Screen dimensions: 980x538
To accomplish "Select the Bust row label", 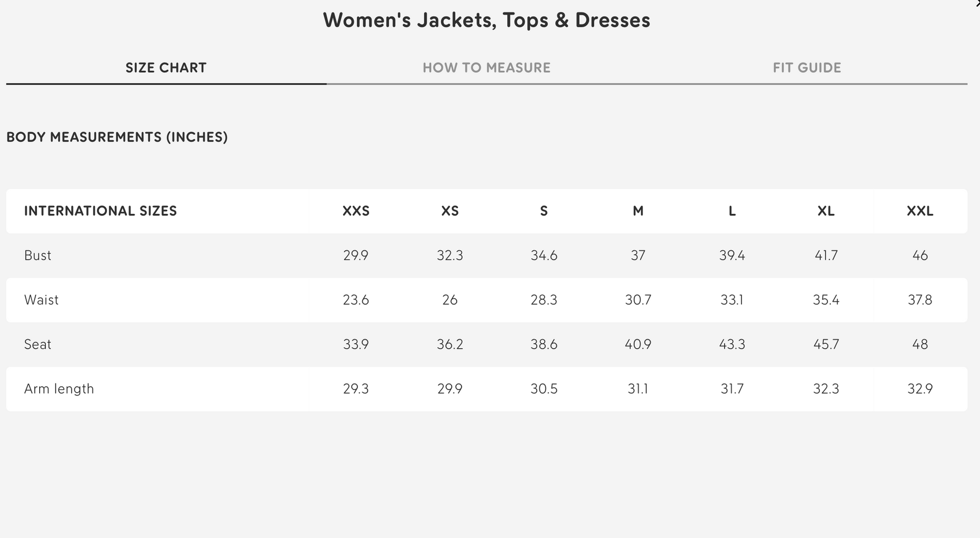I will [38, 256].
